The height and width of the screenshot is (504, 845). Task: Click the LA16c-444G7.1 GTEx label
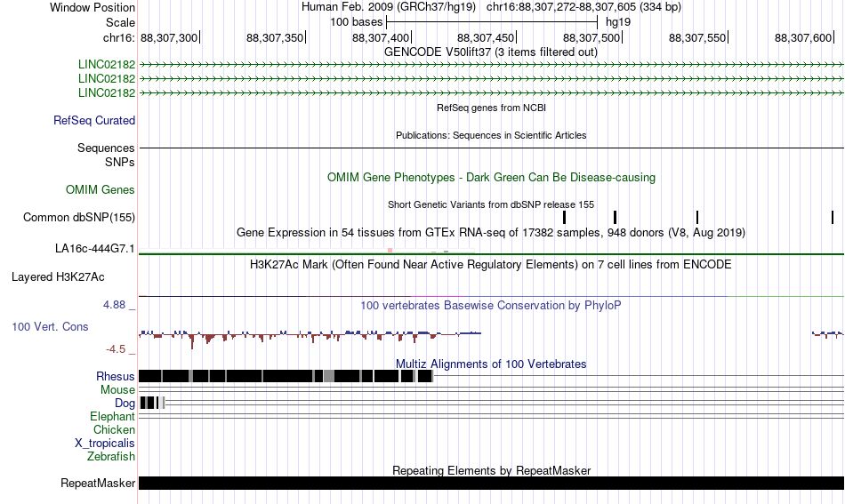point(95,249)
